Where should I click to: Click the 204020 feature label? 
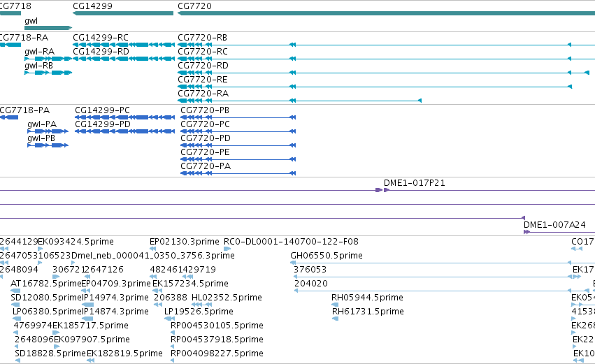click(x=311, y=284)
